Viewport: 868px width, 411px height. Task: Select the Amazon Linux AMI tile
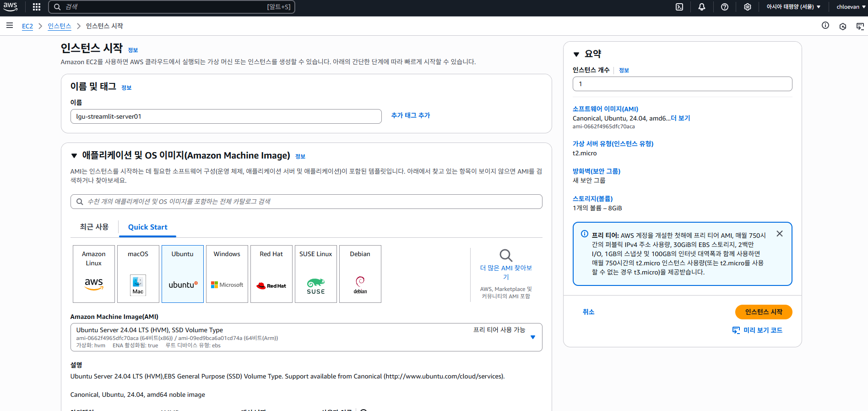point(94,274)
